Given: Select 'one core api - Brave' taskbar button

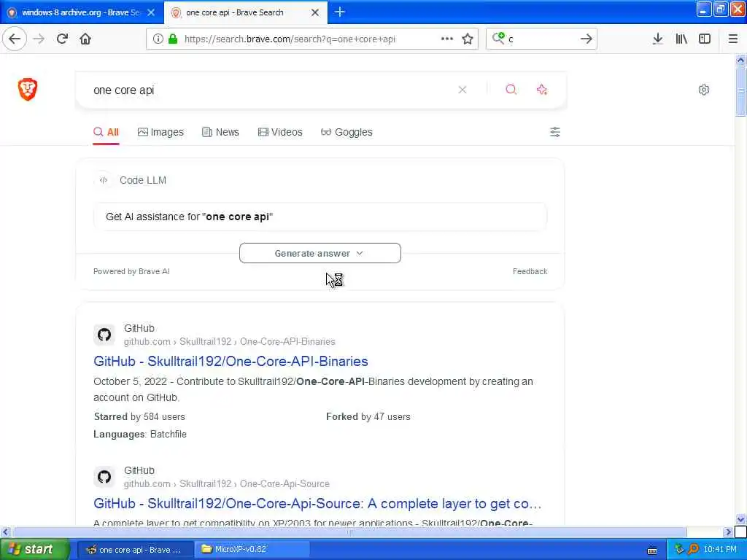Looking at the screenshot, I should [135, 550].
